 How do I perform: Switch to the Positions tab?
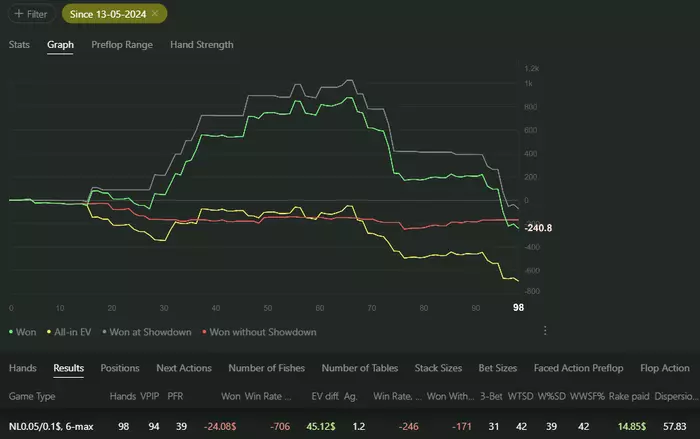(119, 368)
